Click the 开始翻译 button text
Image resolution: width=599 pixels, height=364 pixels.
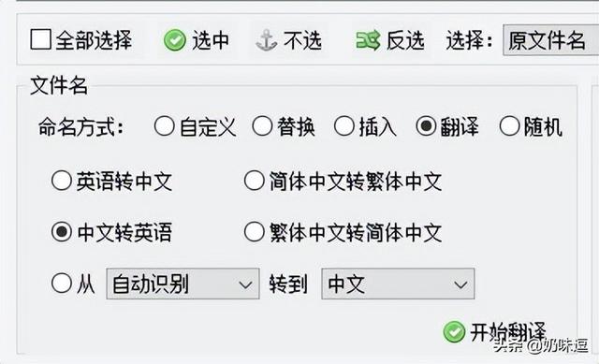508,332
